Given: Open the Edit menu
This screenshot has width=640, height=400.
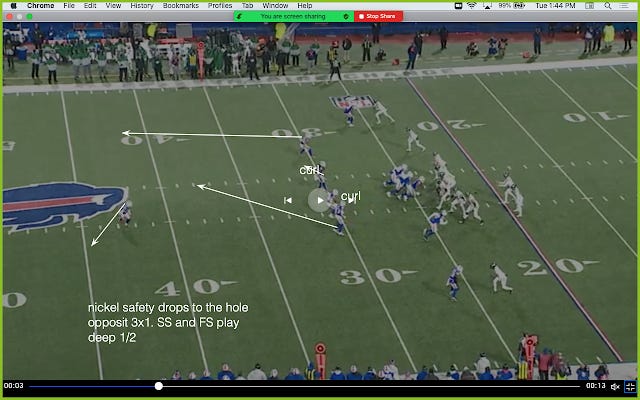Looking at the screenshot, I should 90,5.
